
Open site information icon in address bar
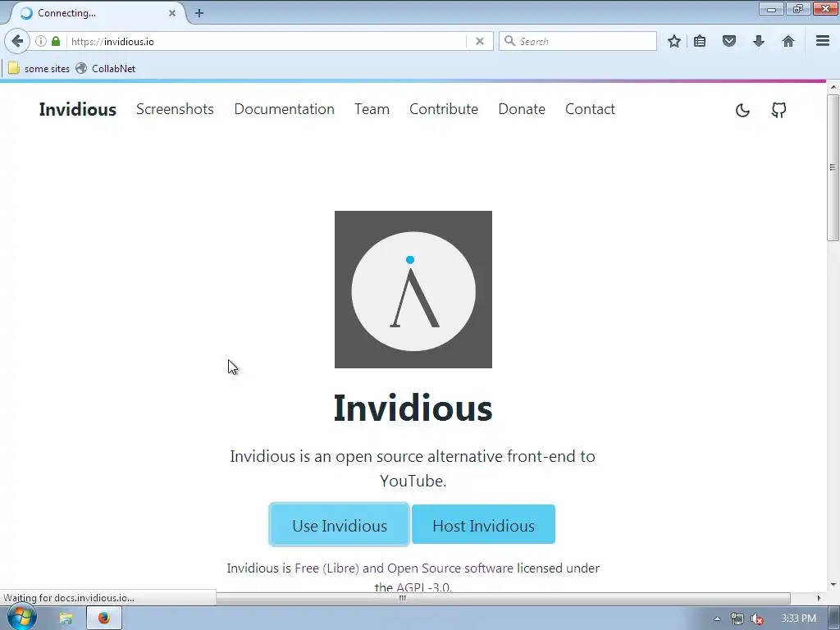(x=41, y=41)
